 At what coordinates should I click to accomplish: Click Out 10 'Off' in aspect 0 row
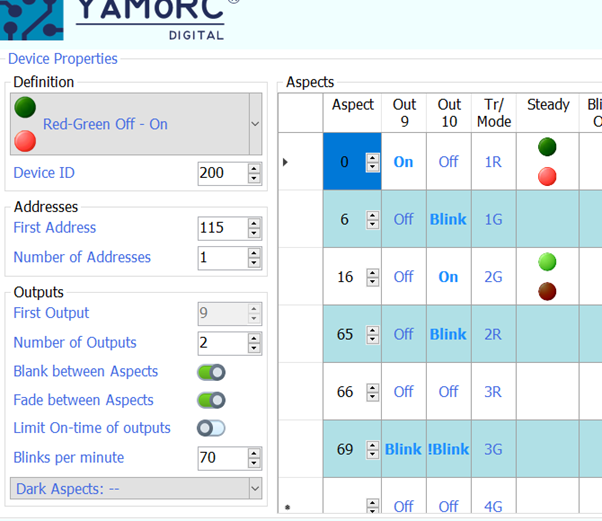(x=449, y=162)
